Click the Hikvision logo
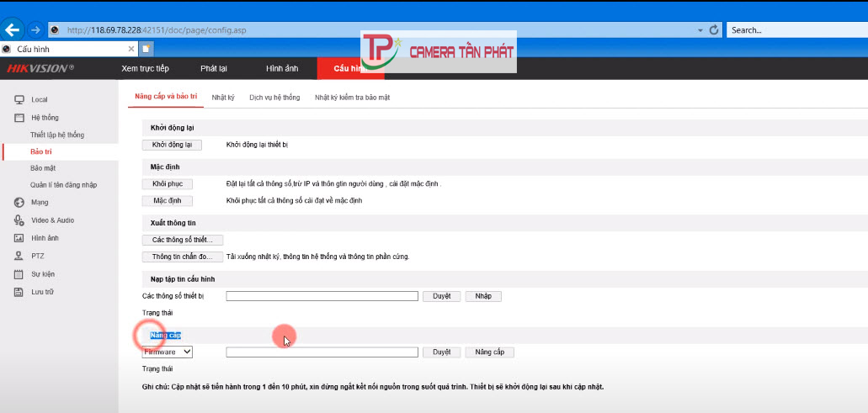 point(40,68)
